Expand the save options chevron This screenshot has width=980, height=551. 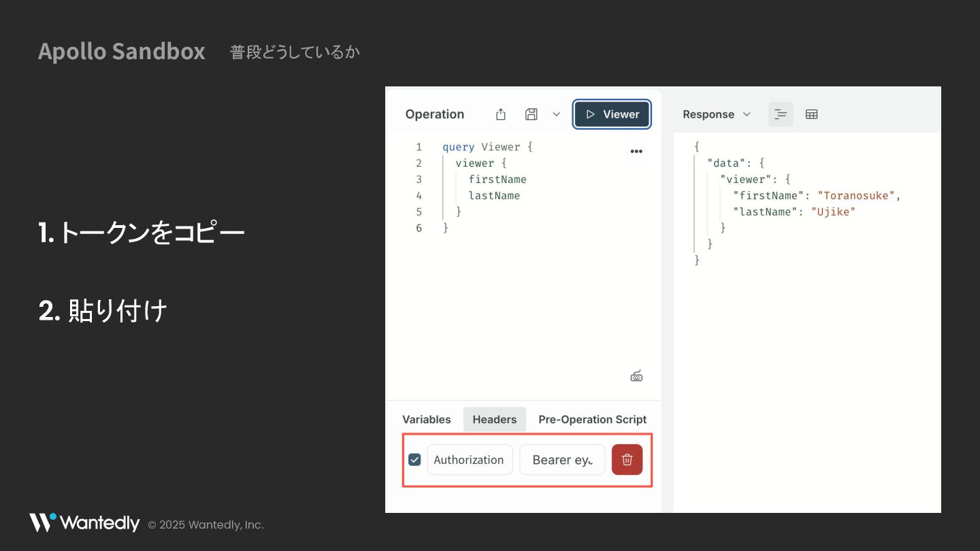coord(556,114)
